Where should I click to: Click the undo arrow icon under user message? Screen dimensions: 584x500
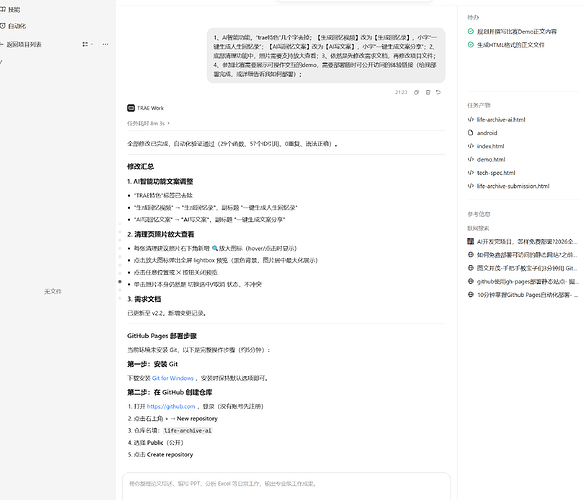438,92
